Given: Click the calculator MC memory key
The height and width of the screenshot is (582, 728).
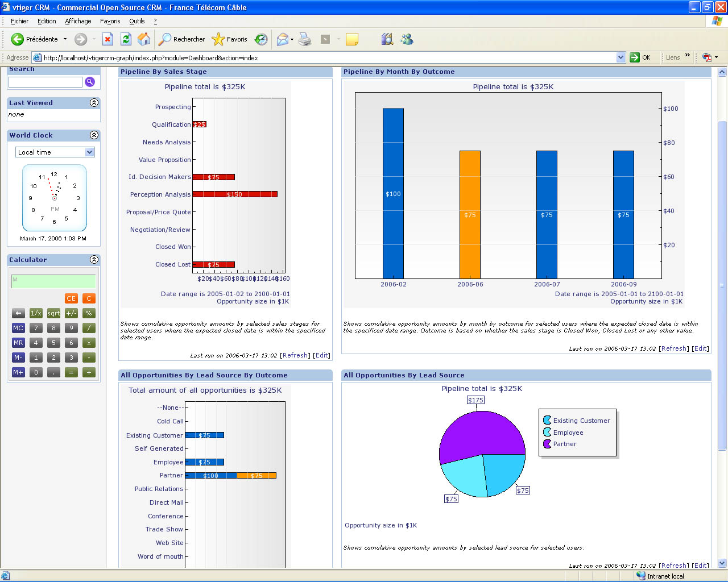Looking at the screenshot, I should 18,328.
